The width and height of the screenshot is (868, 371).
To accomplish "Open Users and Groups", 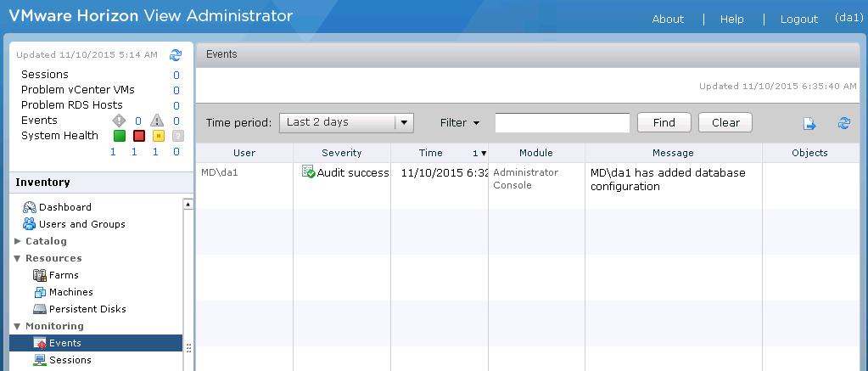I will click(x=81, y=224).
